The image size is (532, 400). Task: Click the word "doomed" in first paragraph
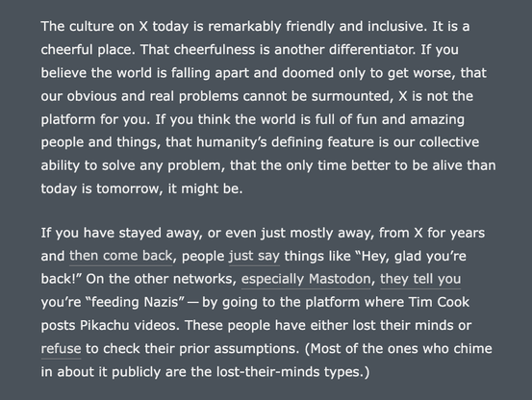tap(308, 73)
